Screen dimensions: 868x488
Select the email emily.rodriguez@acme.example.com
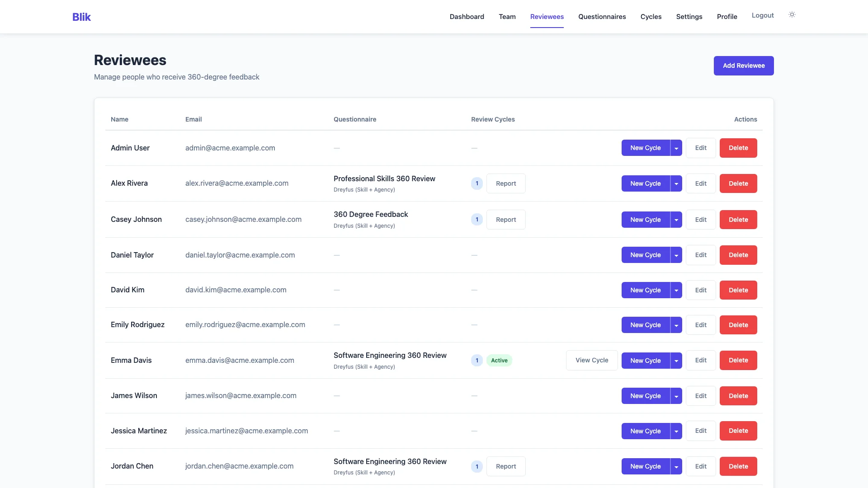245,324
